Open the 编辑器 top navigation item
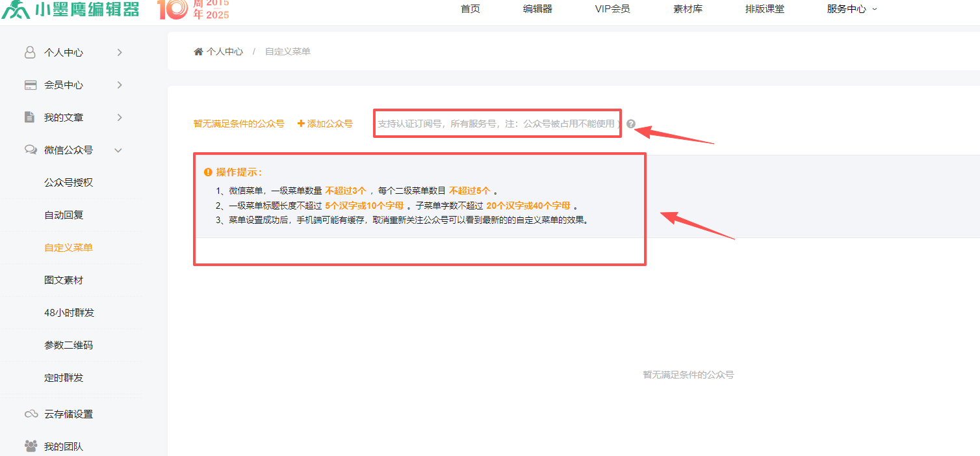Screen dimensions: 980x456 537,9
